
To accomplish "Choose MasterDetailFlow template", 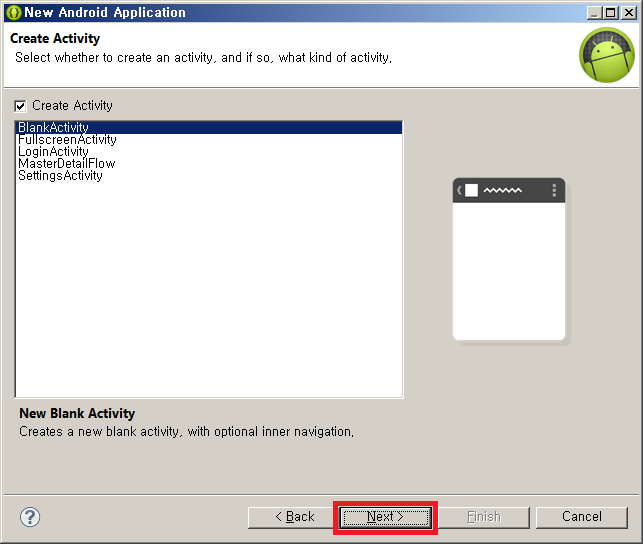I will tap(209, 164).
